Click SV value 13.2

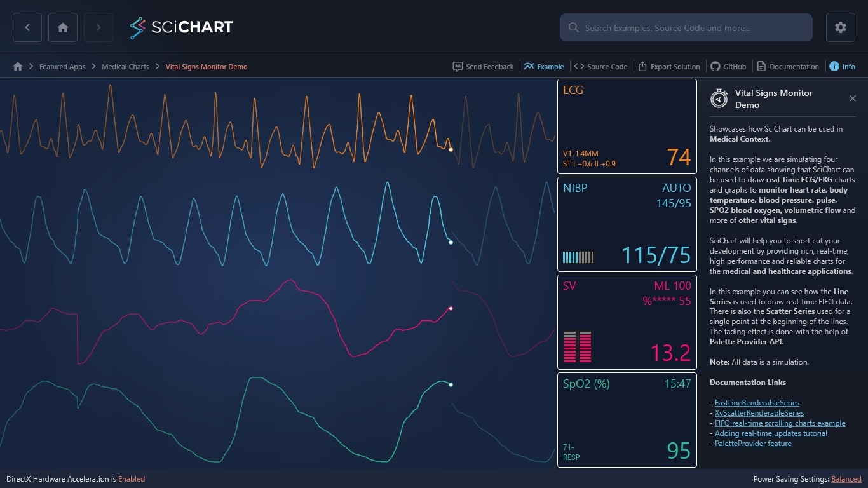670,353
